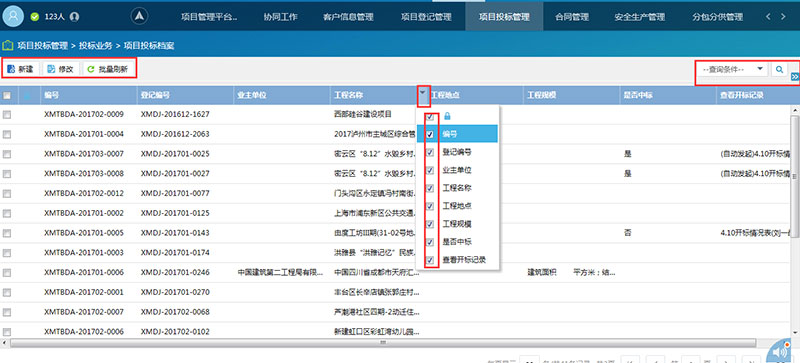Toggle the select-all header checkbox
This screenshot has height=363, width=800.
pos(7,95)
